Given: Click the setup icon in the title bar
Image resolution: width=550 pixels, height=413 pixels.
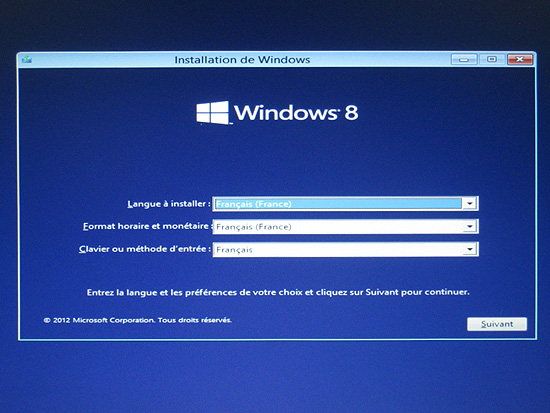Looking at the screenshot, I should coord(27,60).
